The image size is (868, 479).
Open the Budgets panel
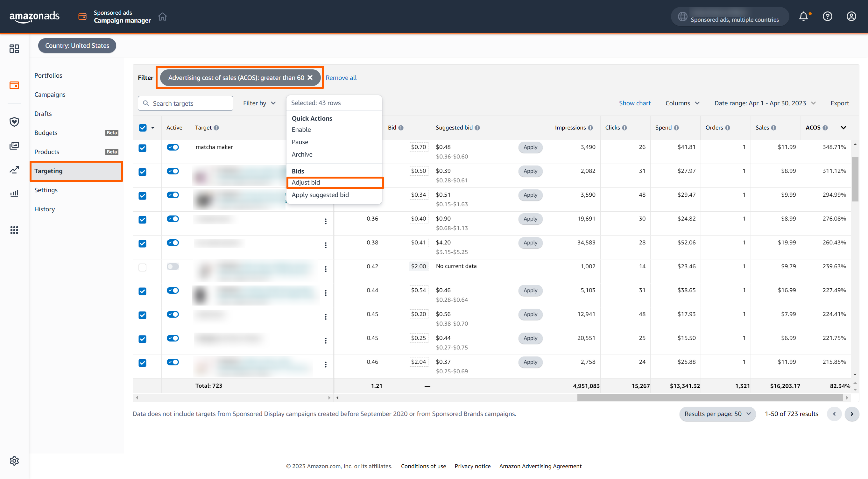tap(46, 132)
